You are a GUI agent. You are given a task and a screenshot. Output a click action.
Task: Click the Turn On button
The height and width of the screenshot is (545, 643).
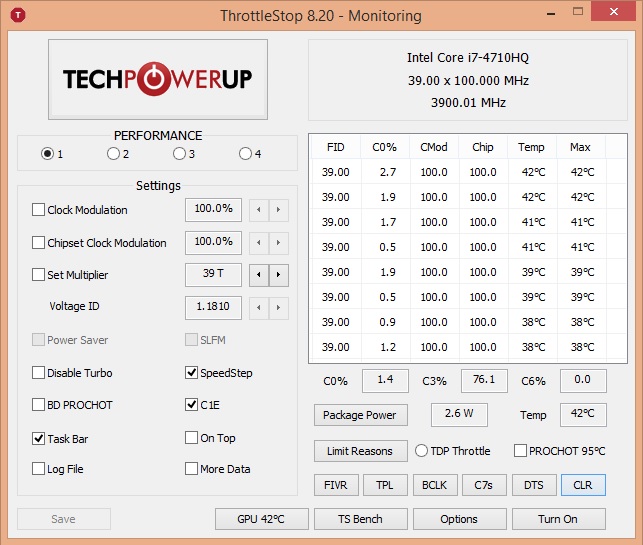[x=559, y=519]
